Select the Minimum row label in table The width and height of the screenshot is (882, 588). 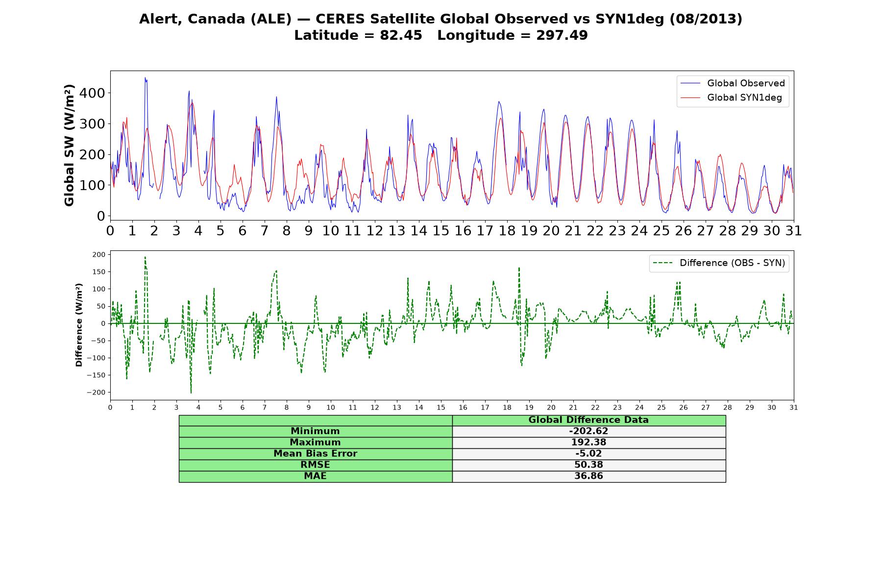pyautogui.click(x=316, y=431)
